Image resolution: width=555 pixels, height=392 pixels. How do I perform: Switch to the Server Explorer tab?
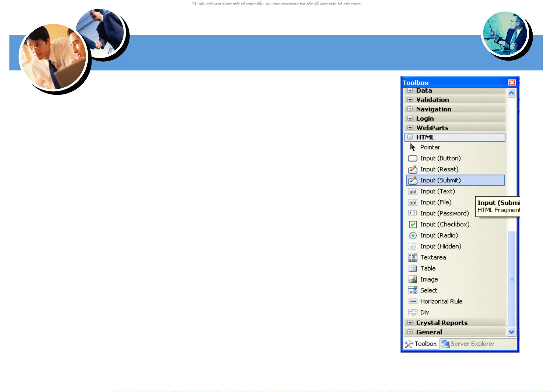[468, 344]
